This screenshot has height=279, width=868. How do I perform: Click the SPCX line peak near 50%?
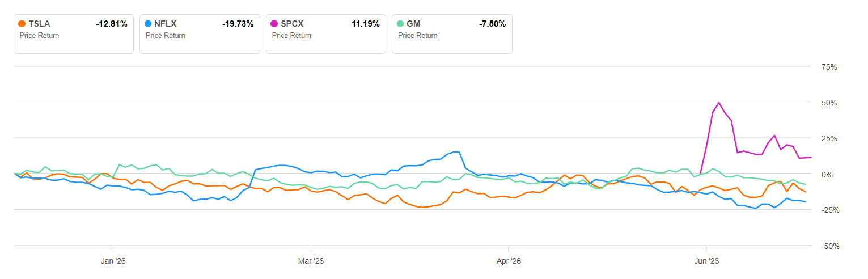coord(719,103)
